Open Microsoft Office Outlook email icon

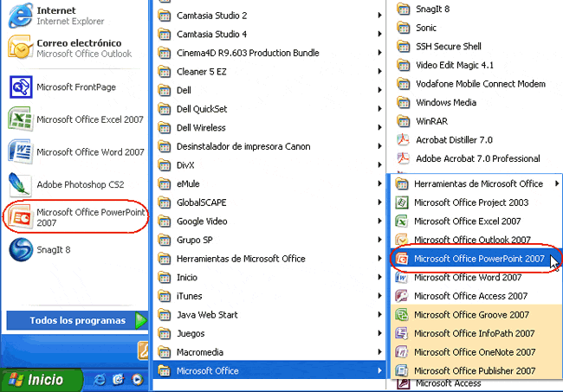(20, 47)
